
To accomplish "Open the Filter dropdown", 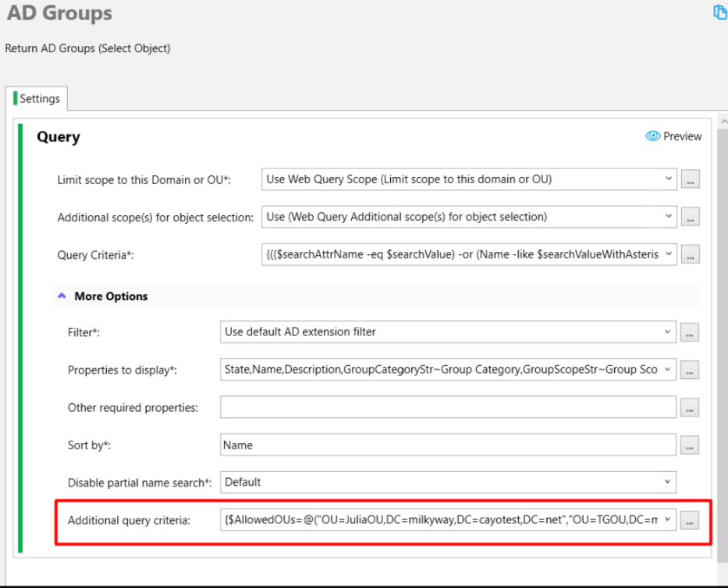I will pyautogui.click(x=448, y=332).
